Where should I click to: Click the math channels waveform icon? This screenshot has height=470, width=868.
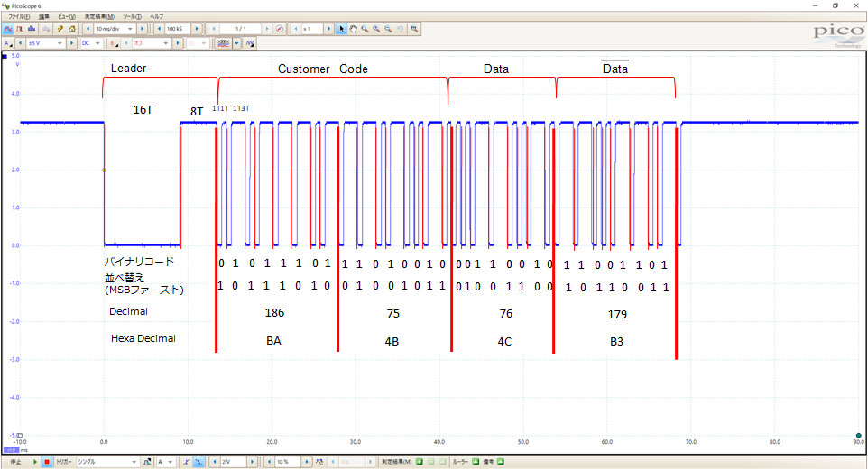(250, 42)
